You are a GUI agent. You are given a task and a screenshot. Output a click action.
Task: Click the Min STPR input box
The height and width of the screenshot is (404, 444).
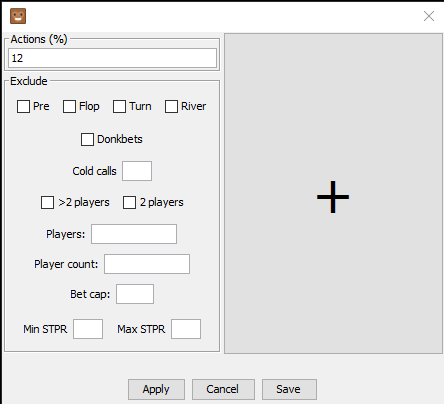click(x=88, y=329)
